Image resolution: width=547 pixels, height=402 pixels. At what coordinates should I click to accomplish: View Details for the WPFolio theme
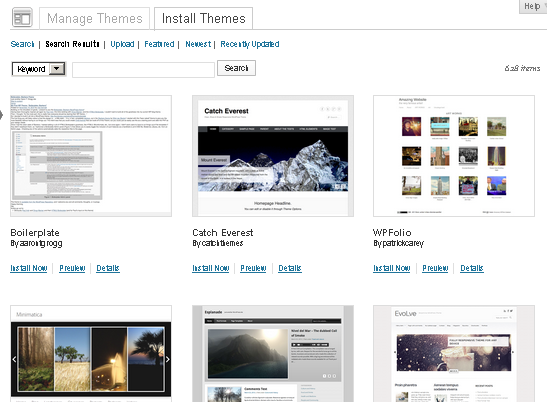coord(472,268)
